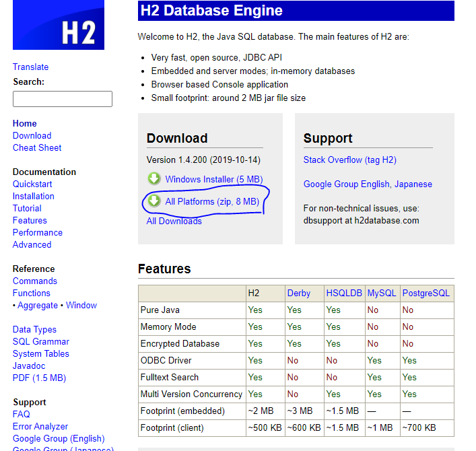The height and width of the screenshot is (451, 476).
Task: Click the 'Multi Version Concurrency' row label
Action: point(191,394)
